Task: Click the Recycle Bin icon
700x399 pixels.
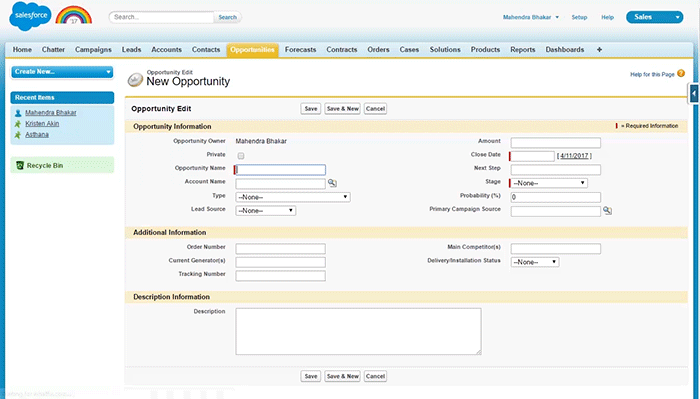Action: pos(20,166)
